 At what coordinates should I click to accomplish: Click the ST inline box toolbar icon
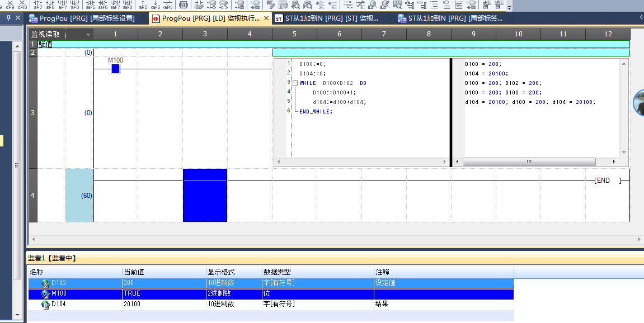coord(184,5)
